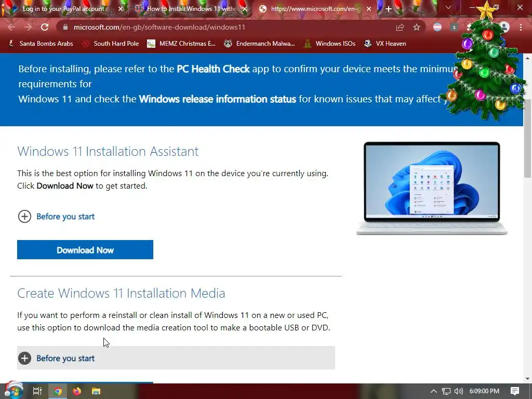
Task: Reload the page with the refresh icon
Action: [45, 27]
